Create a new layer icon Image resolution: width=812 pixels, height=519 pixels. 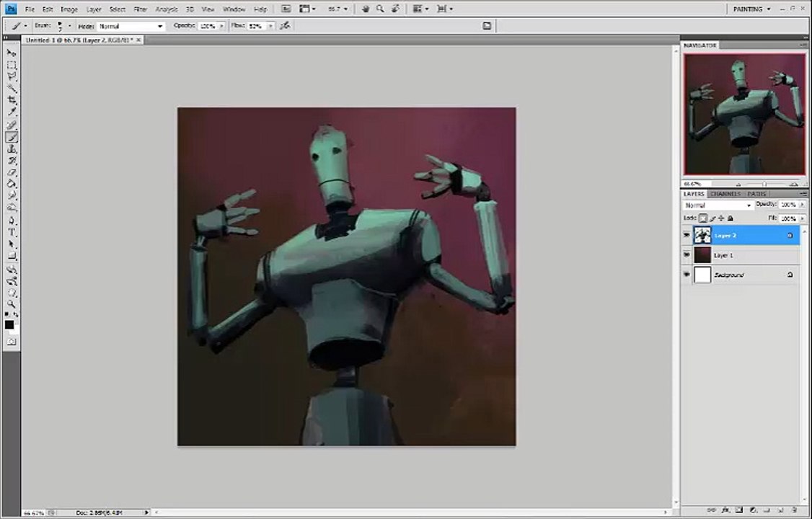(781, 511)
